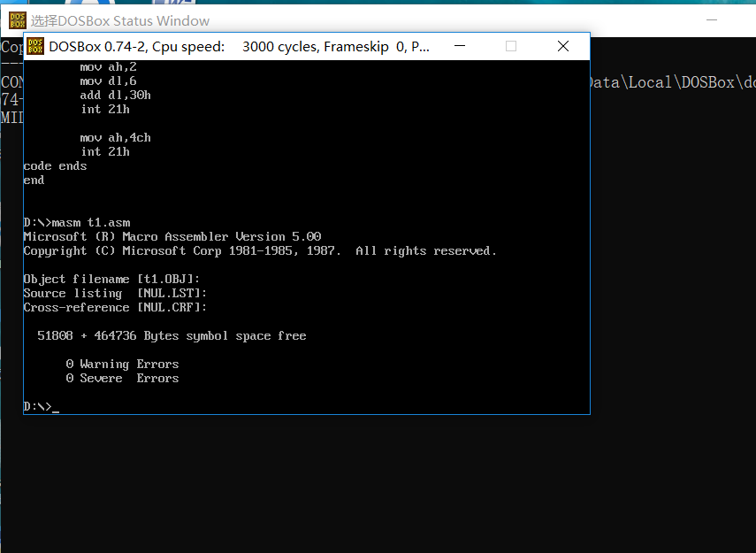
Task: Click the lone 'end' line of the listing
Action: 34,180
